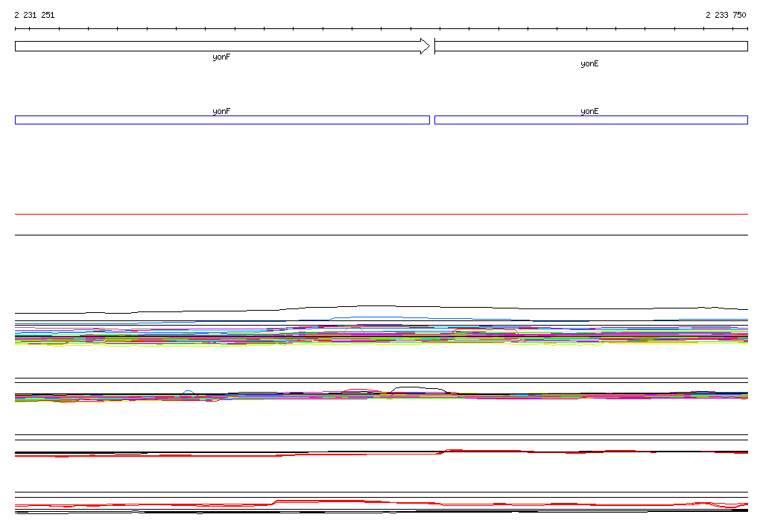
Task: Click the arrowhead tip of yonF
Action: [x=426, y=46]
